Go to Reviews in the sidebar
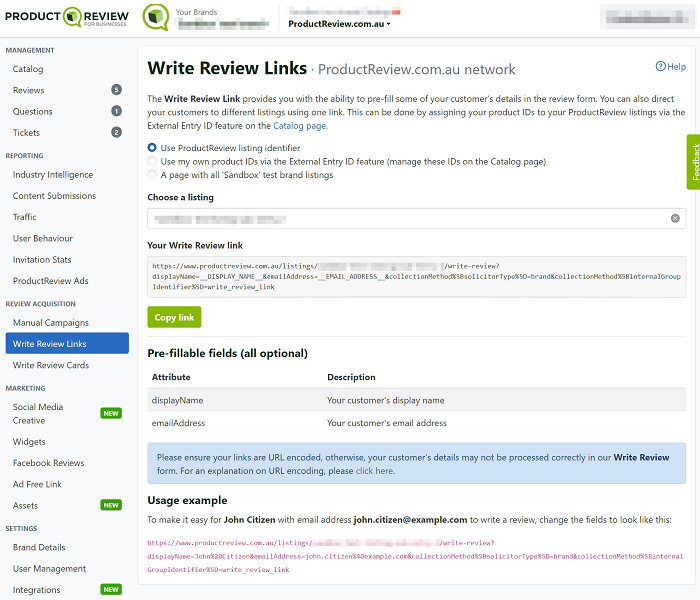 [x=29, y=90]
